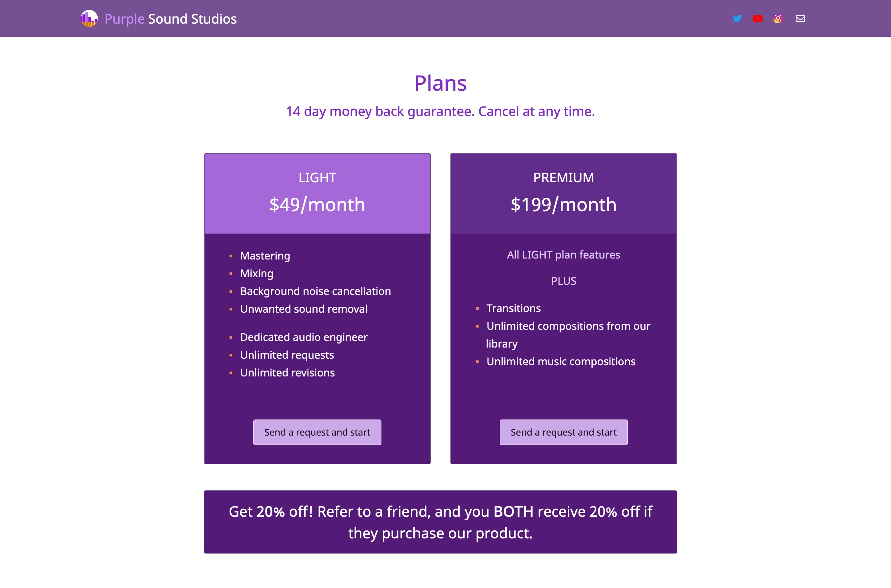Visit the Instagram profile icon
This screenshot has height=588, width=891.
point(778,18)
